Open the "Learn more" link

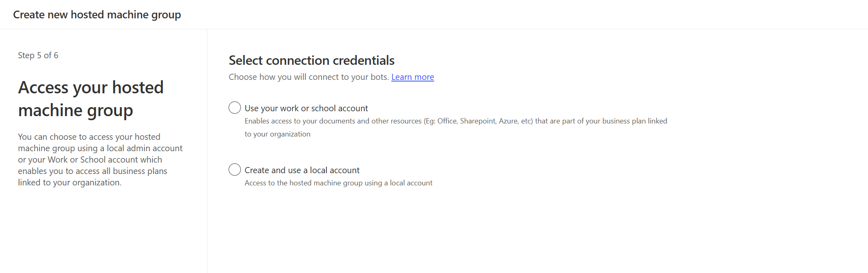[x=412, y=77]
